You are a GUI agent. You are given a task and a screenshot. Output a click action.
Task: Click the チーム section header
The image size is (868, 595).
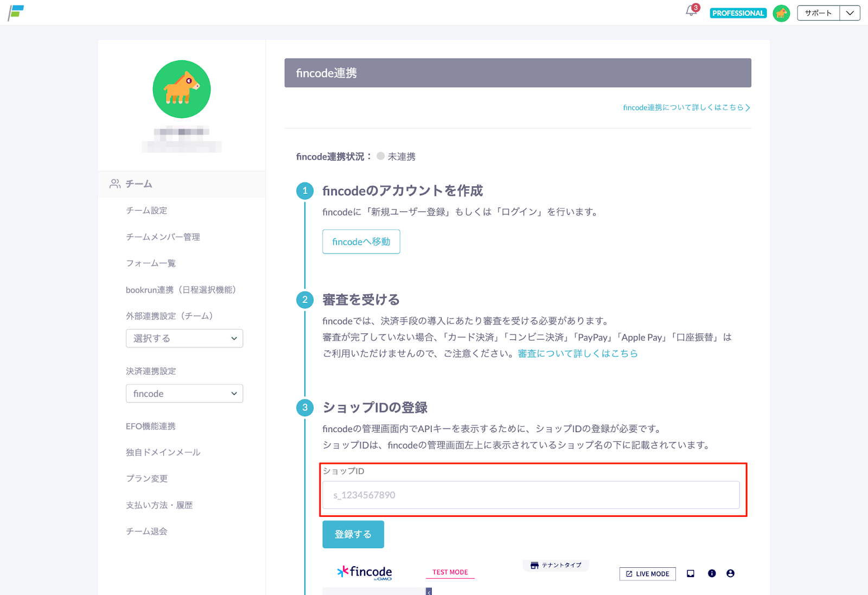click(182, 184)
